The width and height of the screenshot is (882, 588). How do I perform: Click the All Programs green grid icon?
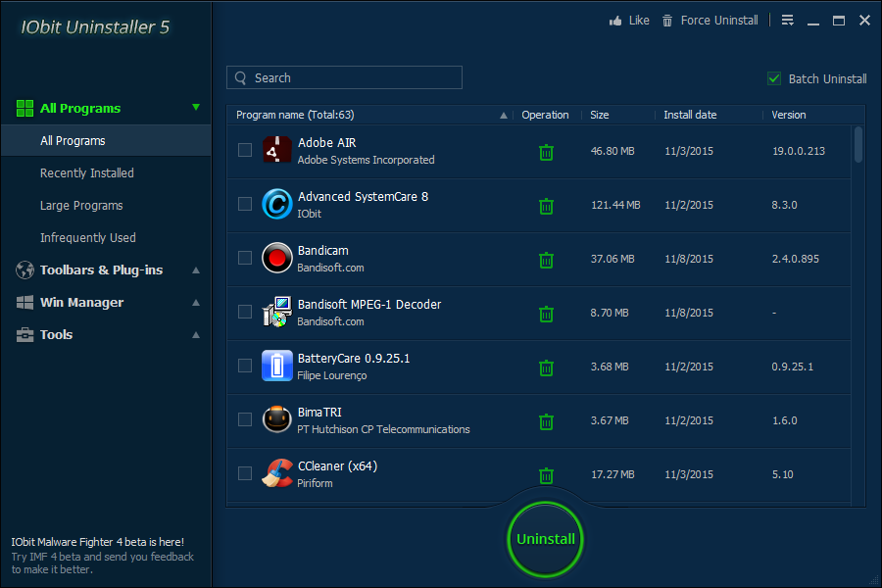24,108
